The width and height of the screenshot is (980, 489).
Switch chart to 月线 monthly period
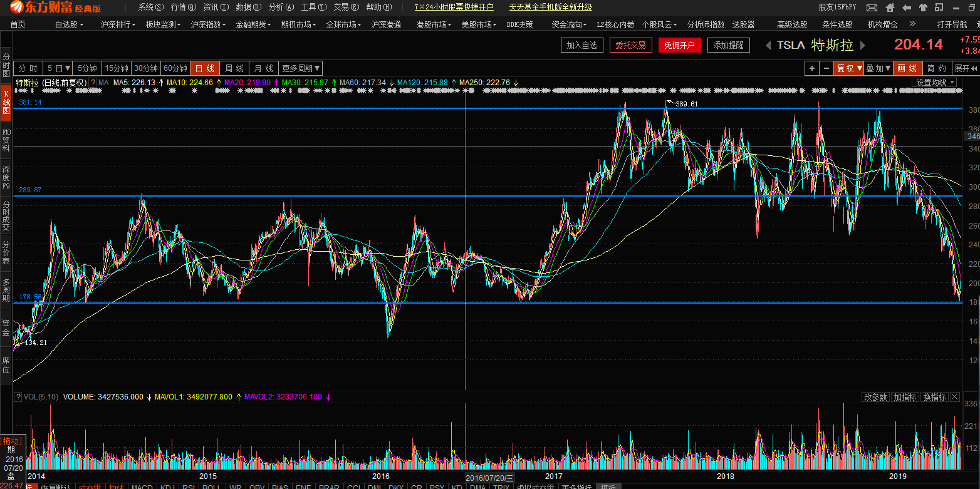point(264,68)
